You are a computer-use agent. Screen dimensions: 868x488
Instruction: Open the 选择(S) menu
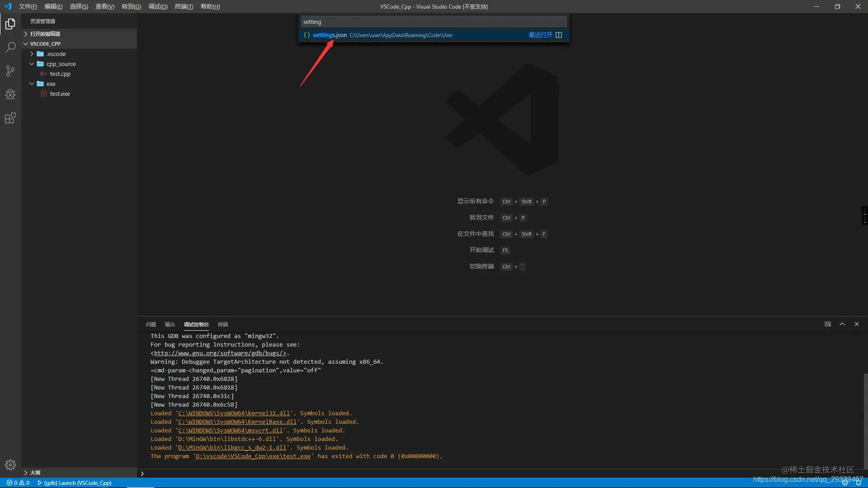click(x=79, y=7)
